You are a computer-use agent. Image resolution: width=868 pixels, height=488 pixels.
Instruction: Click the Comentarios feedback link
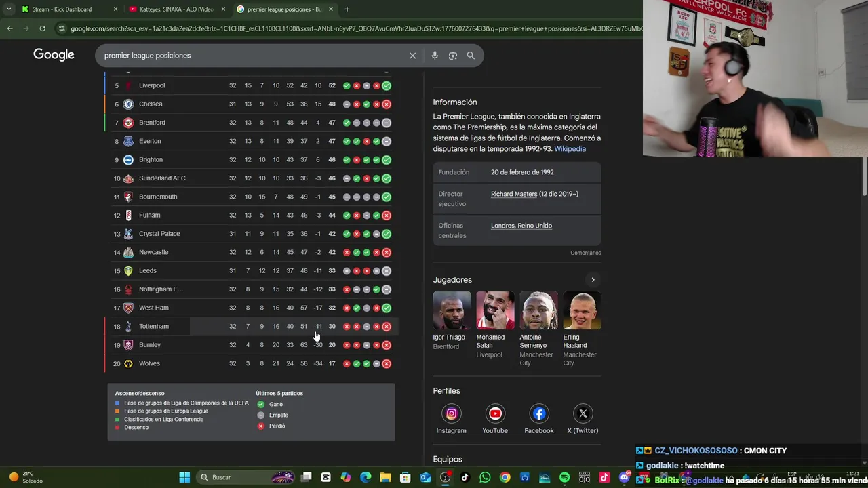pos(585,253)
